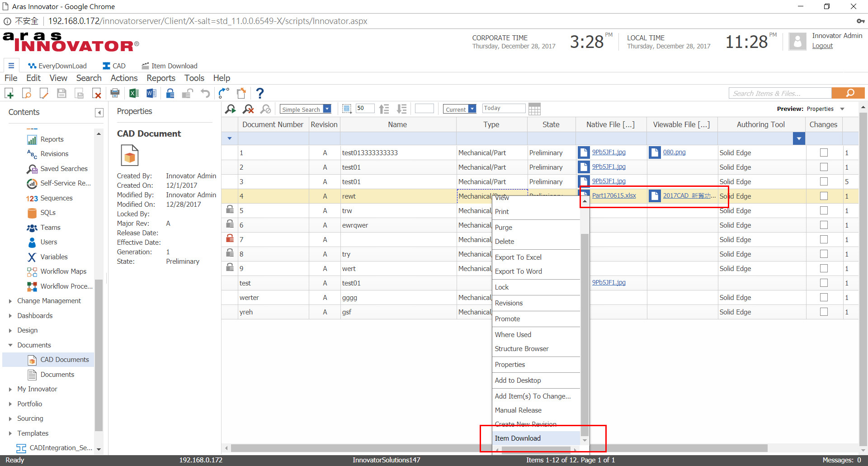Click the Logout link
The width and height of the screenshot is (868, 466).
pyautogui.click(x=822, y=46)
